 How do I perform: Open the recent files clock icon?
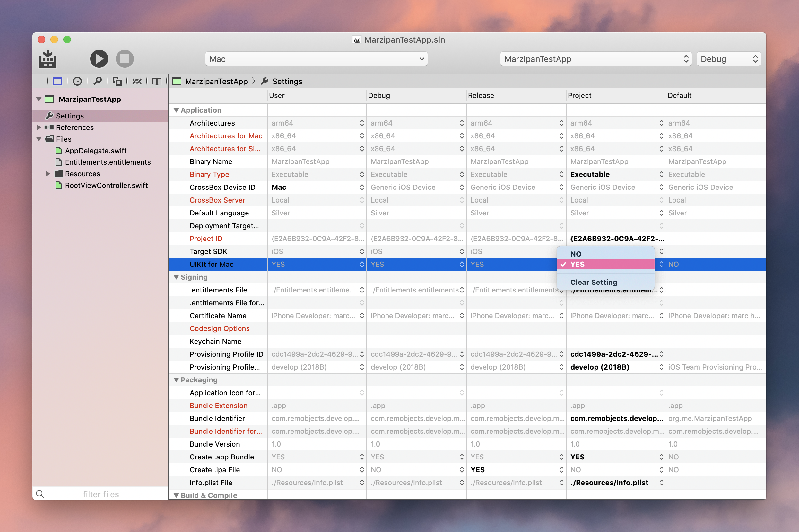[x=77, y=81]
